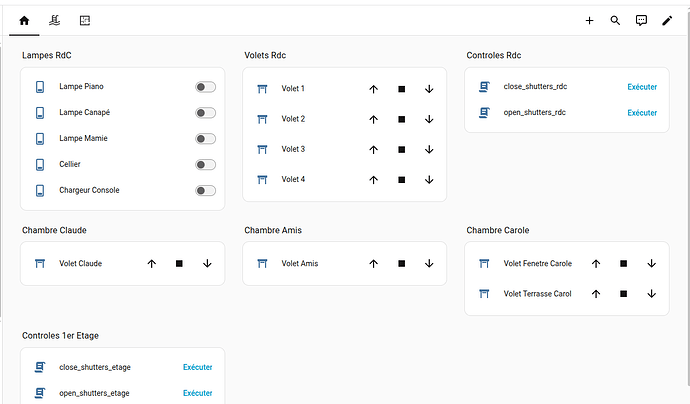Close Volet Amis with down arrow
The image size is (690, 404).
429,264
